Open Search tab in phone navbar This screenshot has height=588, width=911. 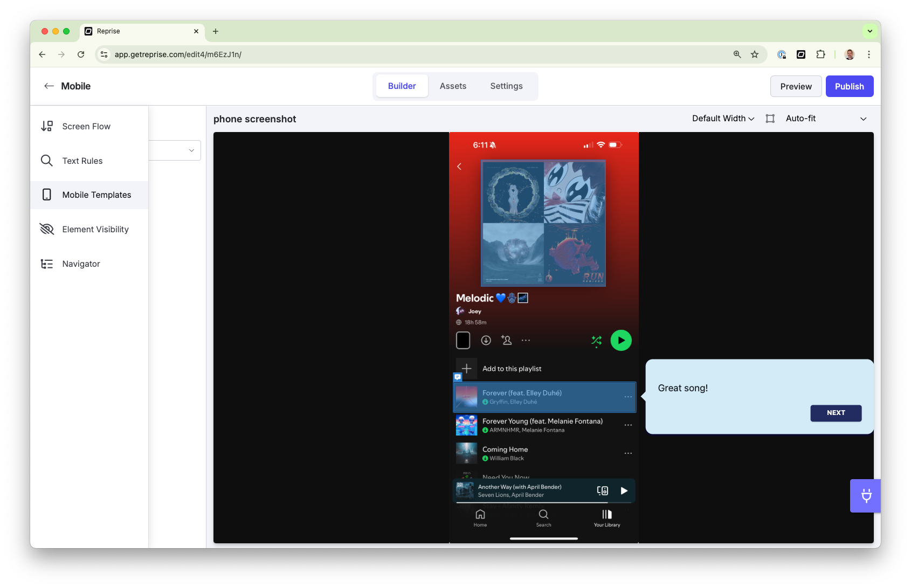click(x=543, y=518)
